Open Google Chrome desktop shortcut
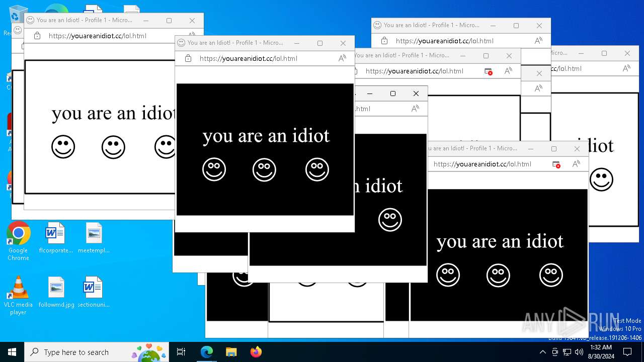Image resolution: width=644 pixels, height=362 pixels. pyautogui.click(x=18, y=241)
